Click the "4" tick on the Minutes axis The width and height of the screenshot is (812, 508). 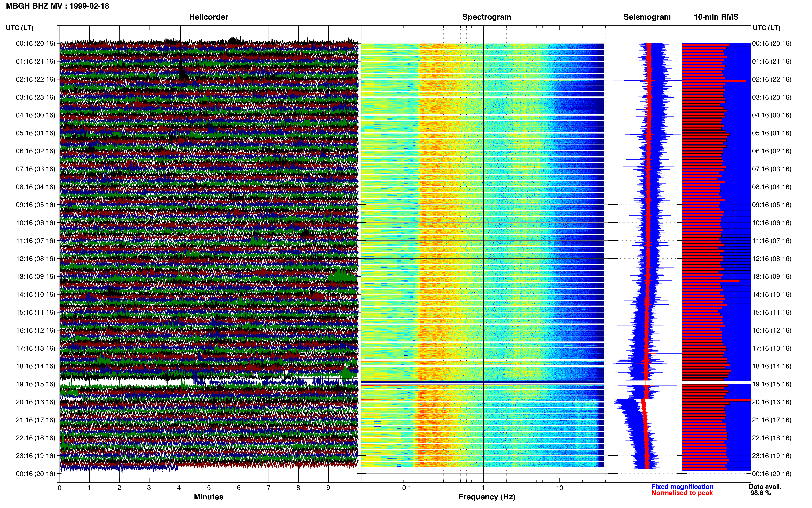coord(179,487)
